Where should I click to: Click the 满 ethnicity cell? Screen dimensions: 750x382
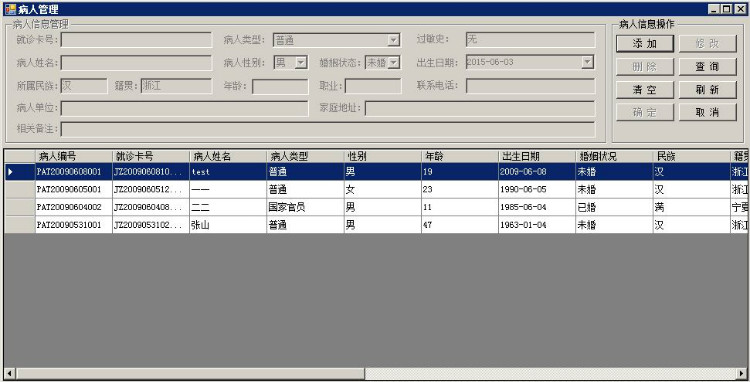tap(691, 207)
